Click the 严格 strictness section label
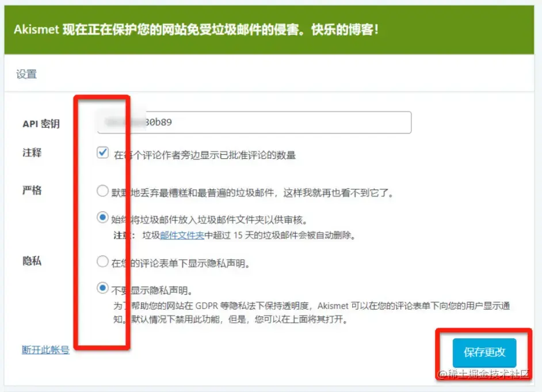This screenshot has width=542, height=392. 30,190
